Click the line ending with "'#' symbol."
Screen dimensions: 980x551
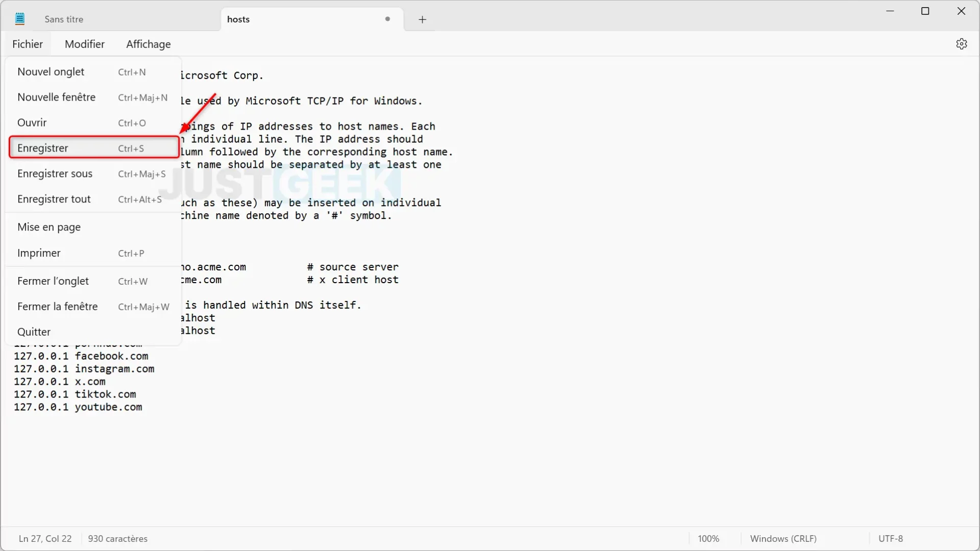tap(286, 216)
